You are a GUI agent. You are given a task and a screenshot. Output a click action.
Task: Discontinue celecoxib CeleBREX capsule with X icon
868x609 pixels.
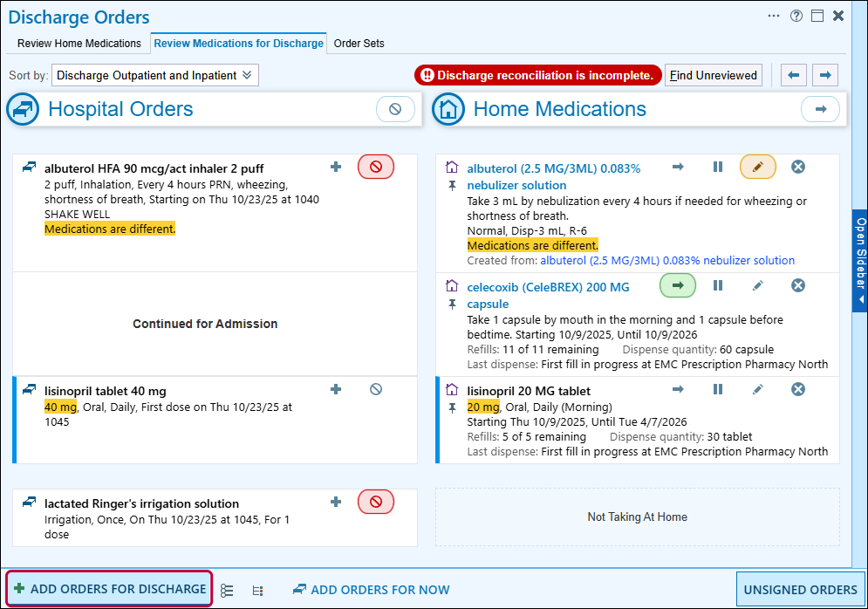[x=797, y=285]
